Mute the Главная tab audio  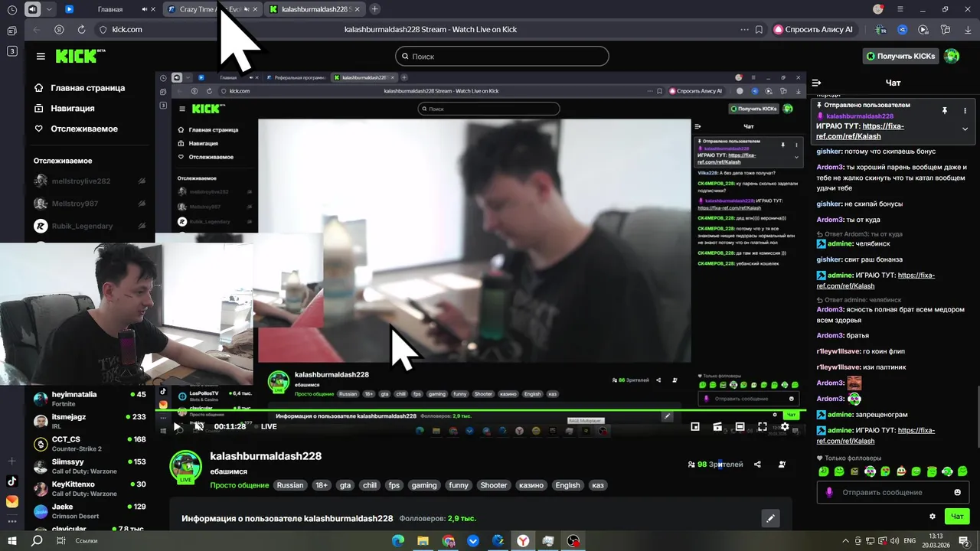coord(145,9)
